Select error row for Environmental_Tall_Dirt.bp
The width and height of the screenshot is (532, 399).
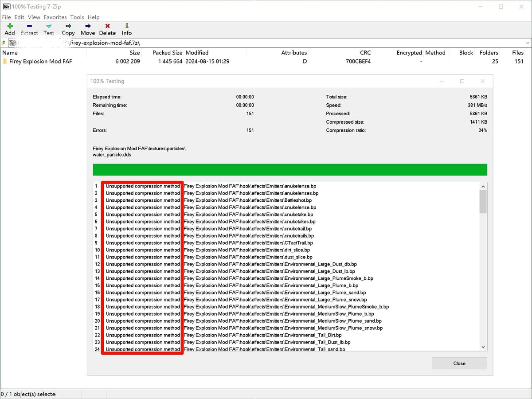(x=286, y=335)
